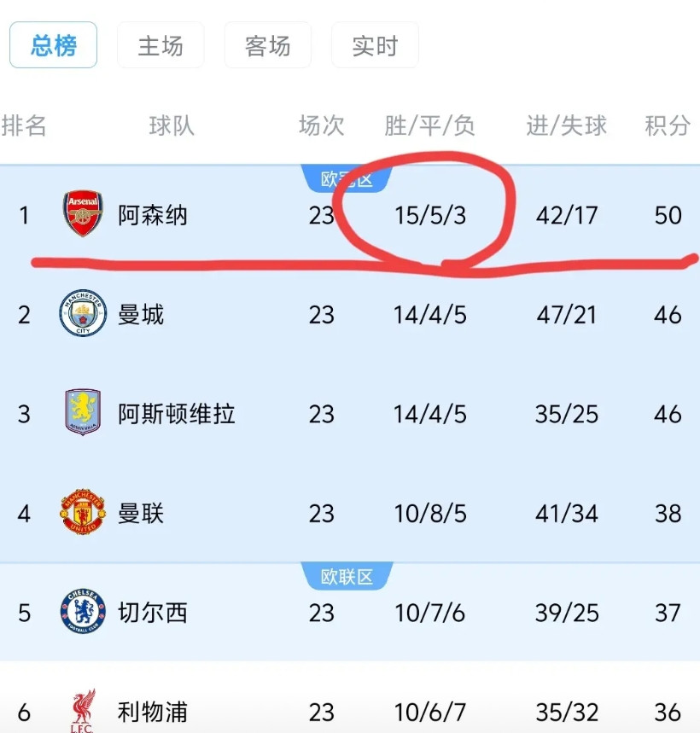Click the 进/失球 (Goals) column header
Screen dimensions: 700x733
pyautogui.click(x=565, y=124)
